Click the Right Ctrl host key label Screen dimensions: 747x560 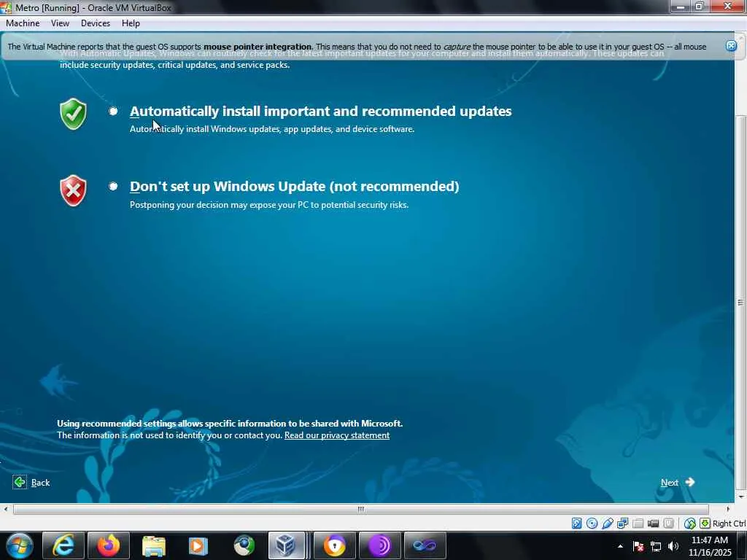(729, 524)
